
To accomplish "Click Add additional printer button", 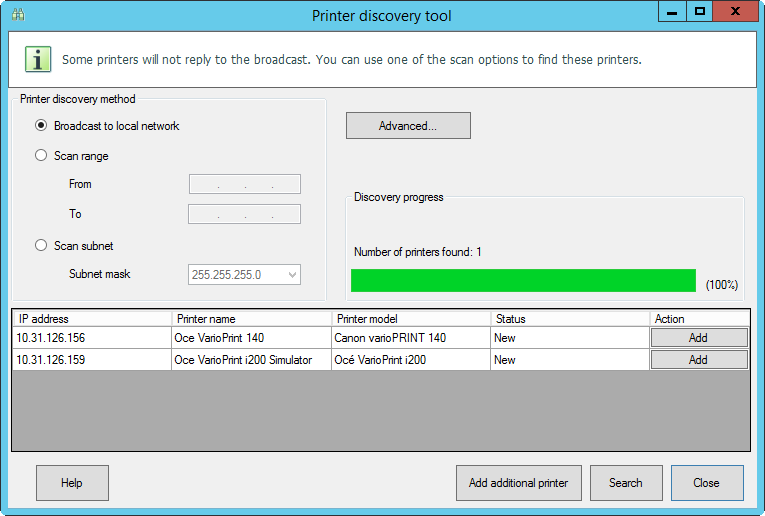I will (x=519, y=483).
